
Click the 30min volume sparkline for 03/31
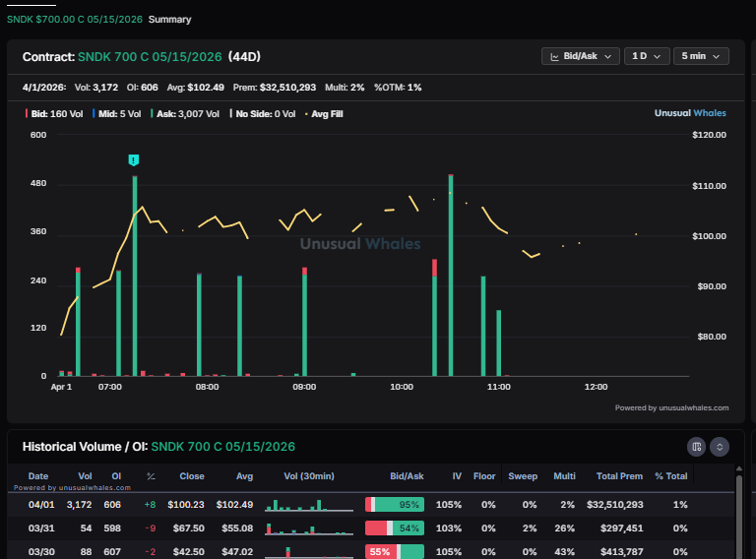click(309, 528)
